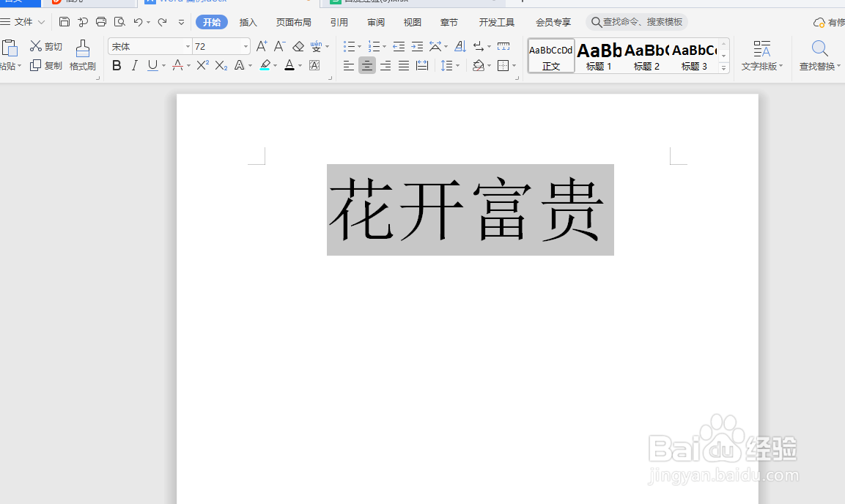
Task: Click the Save icon in quick toolbar
Action: click(64, 22)
